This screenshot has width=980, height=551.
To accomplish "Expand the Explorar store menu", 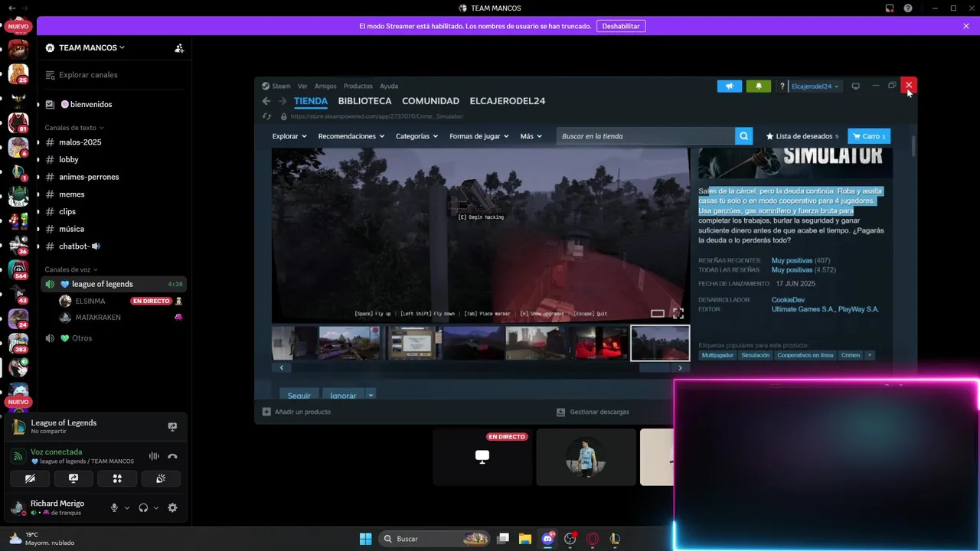I will coord(289,136).
